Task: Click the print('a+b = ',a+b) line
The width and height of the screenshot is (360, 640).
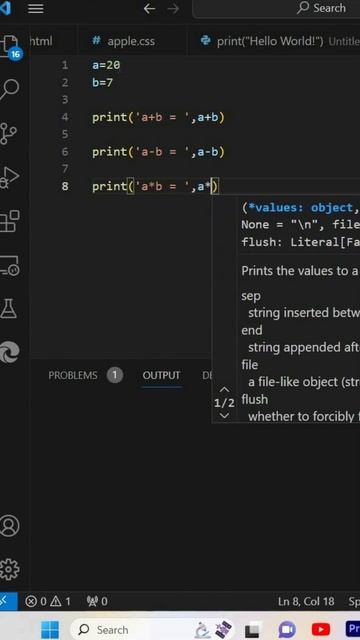Action: (158, 118)
